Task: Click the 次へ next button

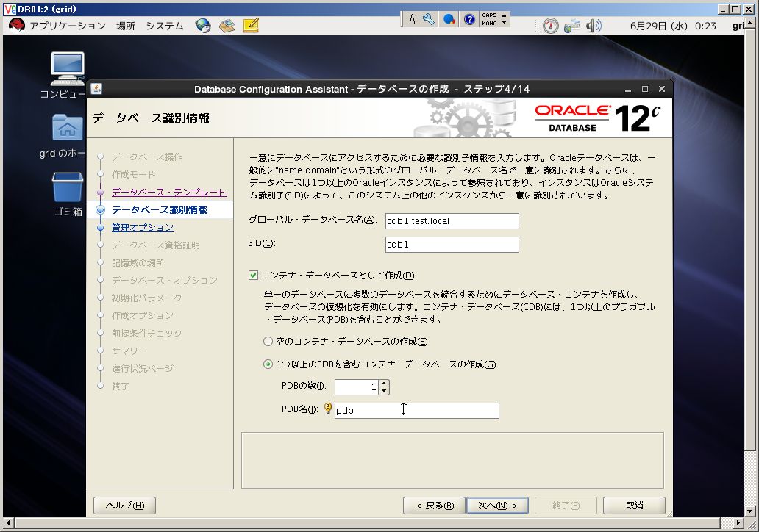Action: (x=497, y=506)
